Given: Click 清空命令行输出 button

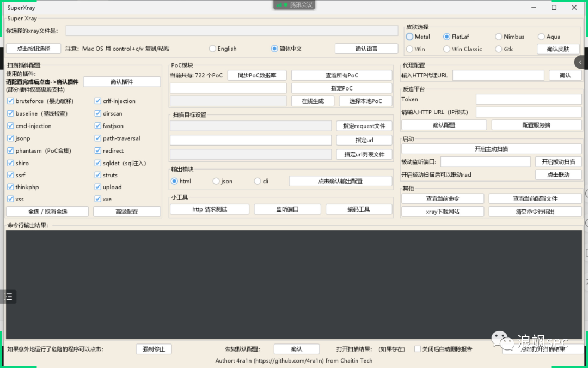Looking at the screenshot, I should (535, 212).
